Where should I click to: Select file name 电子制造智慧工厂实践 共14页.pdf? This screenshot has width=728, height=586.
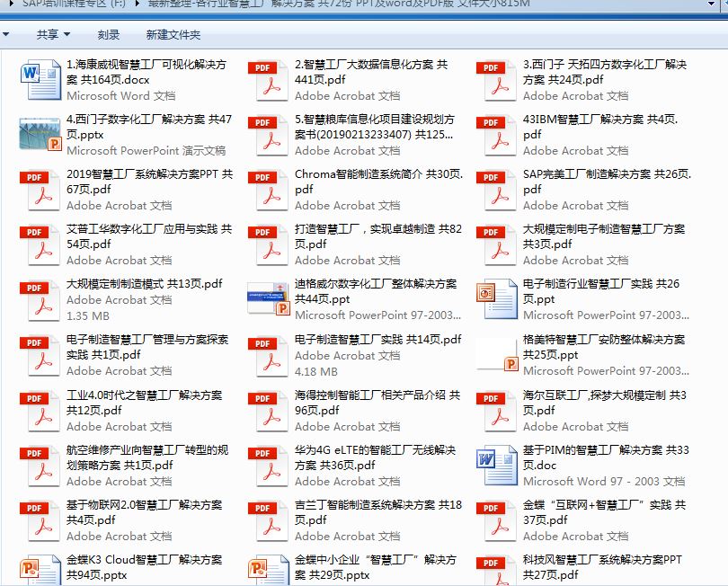point(377,340)
